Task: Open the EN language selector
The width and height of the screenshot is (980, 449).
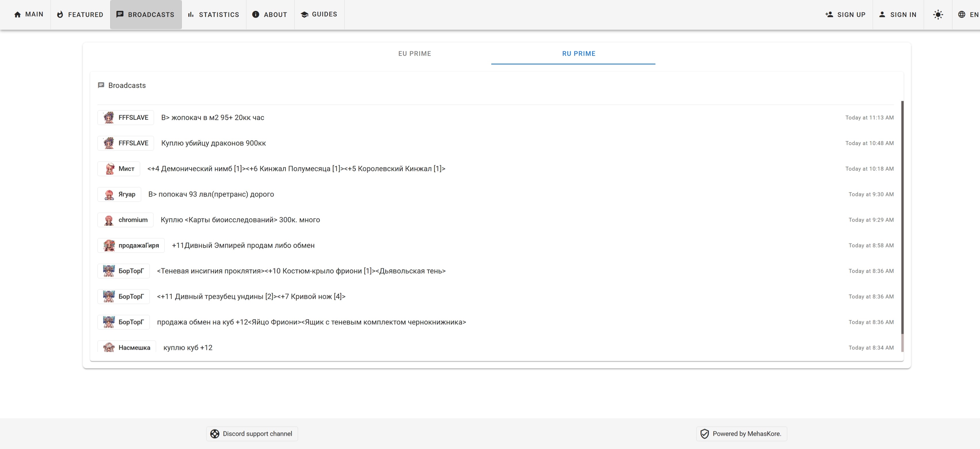Action: pyautogui.click(x=968, y=14)
